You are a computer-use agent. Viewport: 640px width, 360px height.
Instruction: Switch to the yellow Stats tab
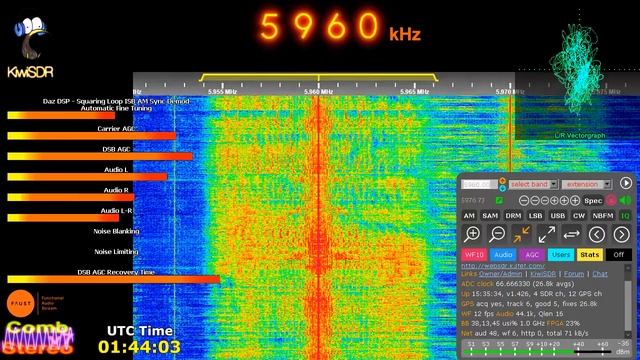(590, 255)
